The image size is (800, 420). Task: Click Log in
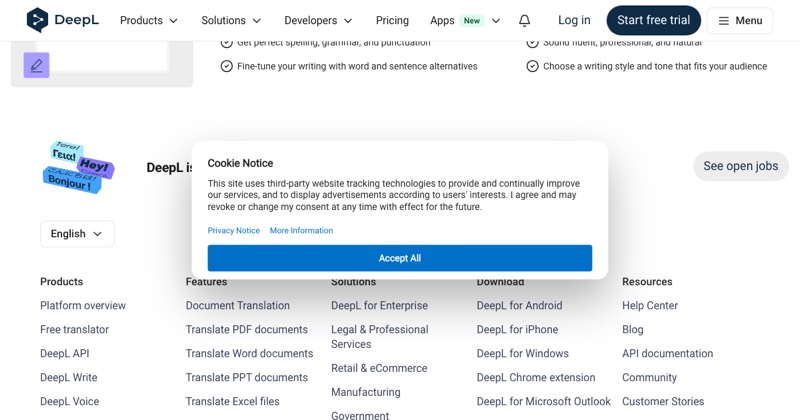tap(574, 20)
